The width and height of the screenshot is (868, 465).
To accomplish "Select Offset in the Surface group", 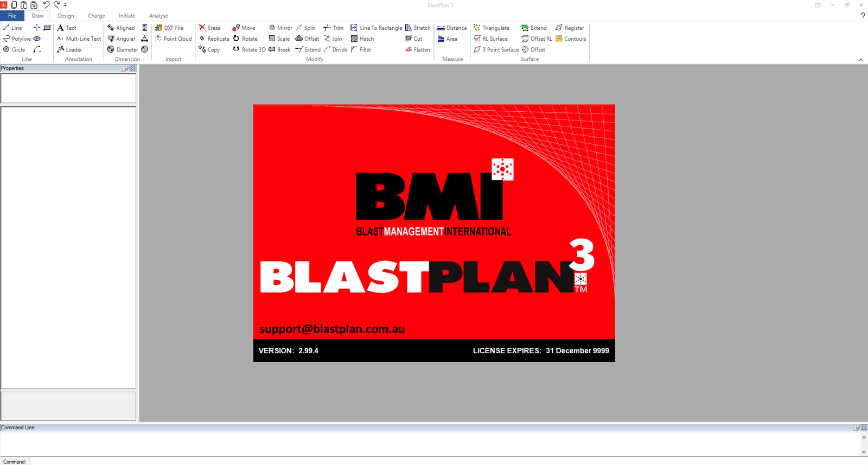I will pos(534,49).
